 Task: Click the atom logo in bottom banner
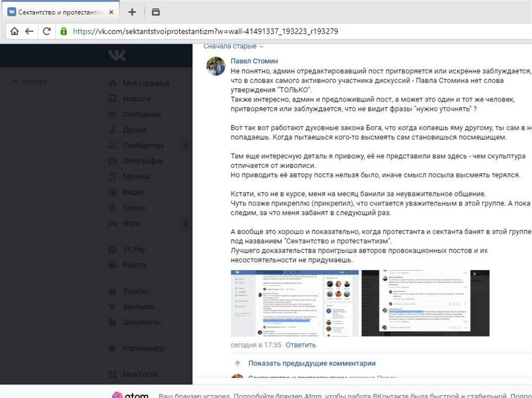pyautogui.click(x=130, y=395)
